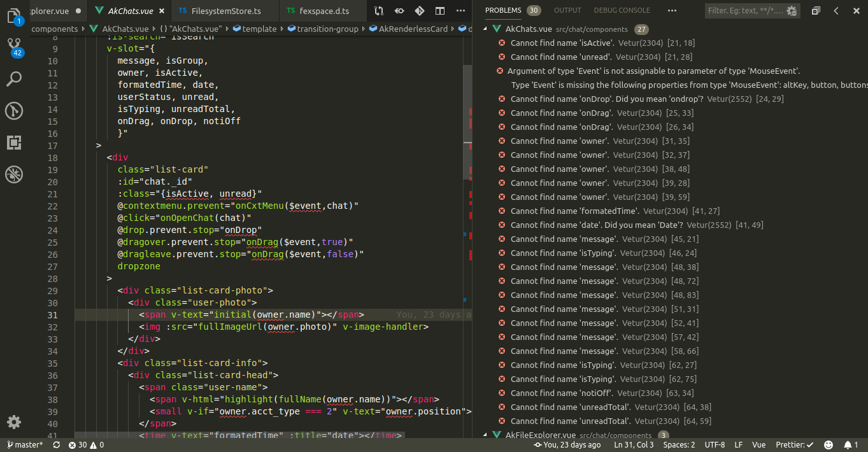The image size is (868, 452).
Task: Click 'components' in the breadcrumb
Action: (55, 29)
